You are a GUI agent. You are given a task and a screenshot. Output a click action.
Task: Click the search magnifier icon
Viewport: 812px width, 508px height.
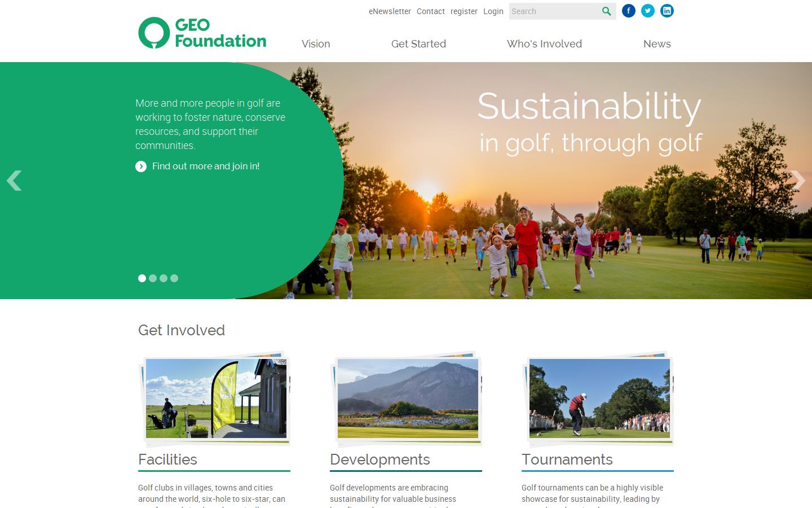click(606, 11)
